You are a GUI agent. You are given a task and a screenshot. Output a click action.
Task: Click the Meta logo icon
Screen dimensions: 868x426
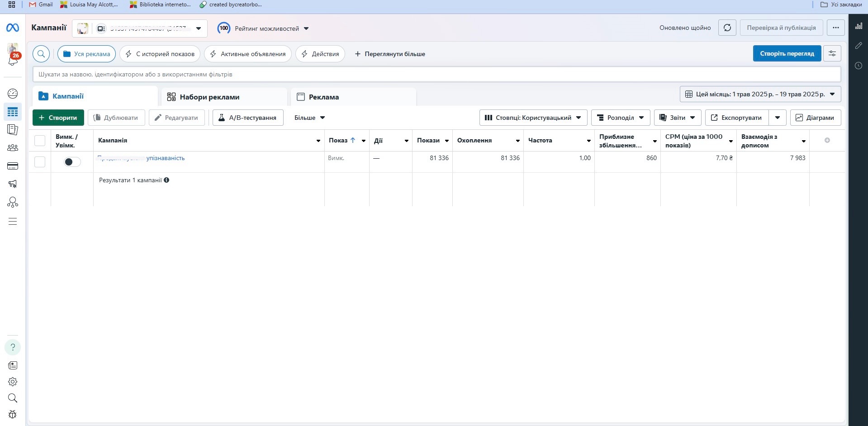13,28
